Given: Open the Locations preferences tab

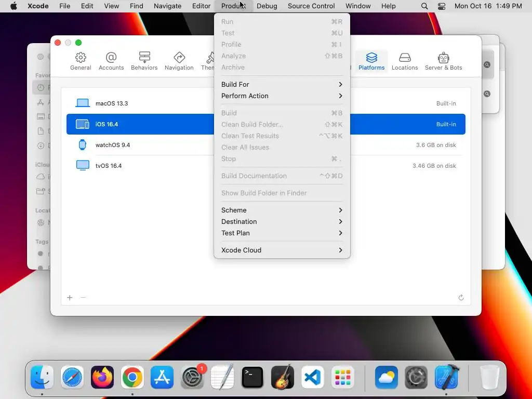Looking at the screenshot, I should click(405, 61).
